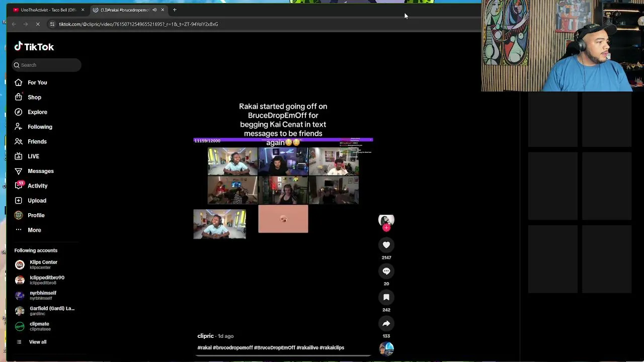Click the Search input field
Image resolution: width=644 pixels, height=362 pixels.
point(46,65)
